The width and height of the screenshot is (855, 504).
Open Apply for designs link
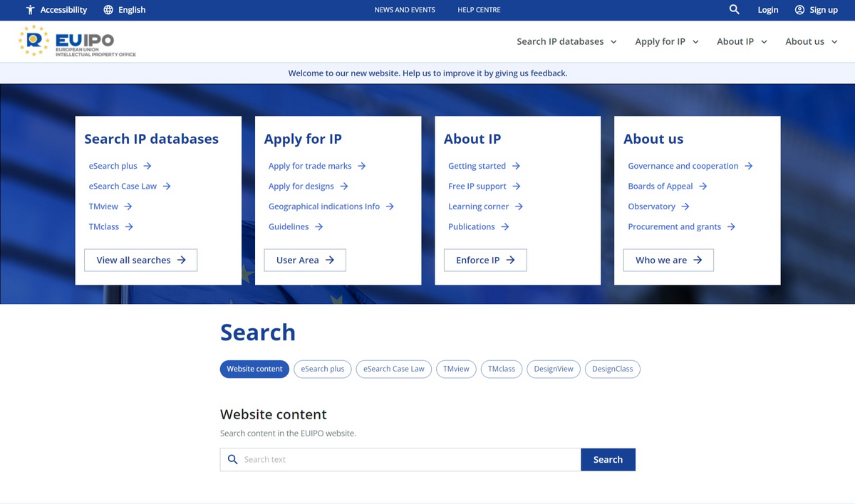308,187
